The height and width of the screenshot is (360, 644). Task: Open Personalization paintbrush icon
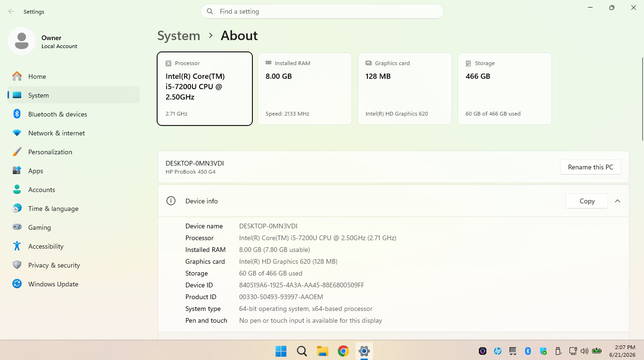coord(17,152)
